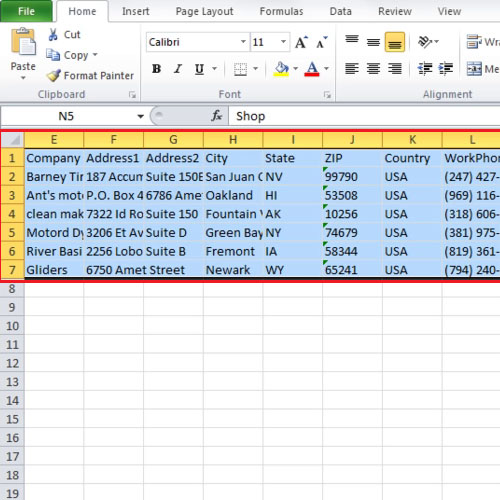
Task: Click the Cut scissors icon
Action: (x=53, y=34)
